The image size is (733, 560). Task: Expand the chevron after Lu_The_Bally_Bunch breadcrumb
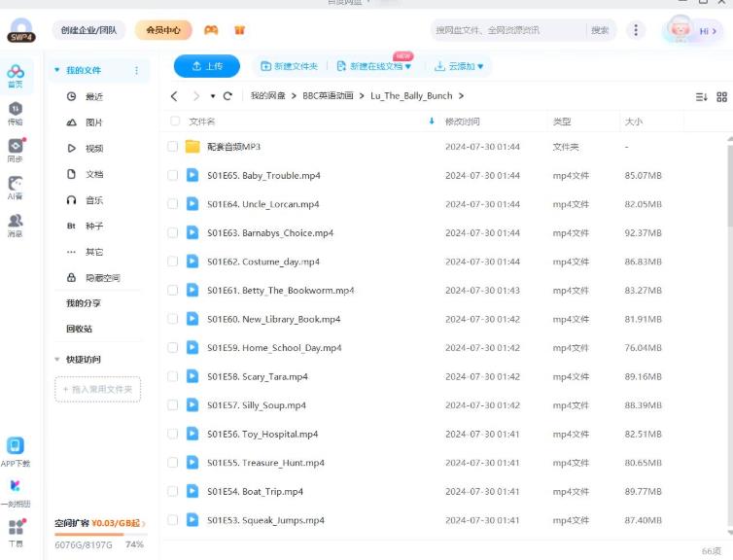pyautogui.click(x=461, y=96)
